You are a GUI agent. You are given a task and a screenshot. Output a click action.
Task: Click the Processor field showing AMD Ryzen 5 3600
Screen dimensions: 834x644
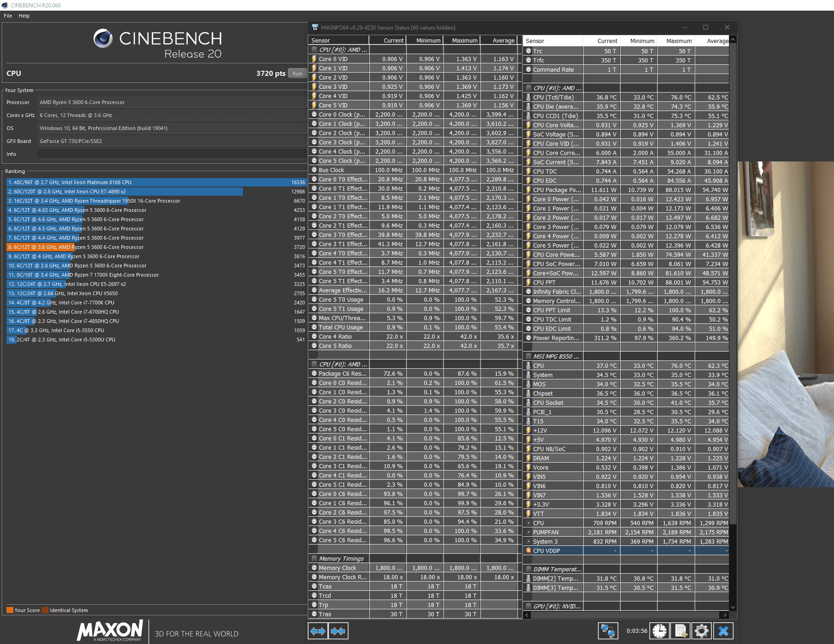pos(173,102)
